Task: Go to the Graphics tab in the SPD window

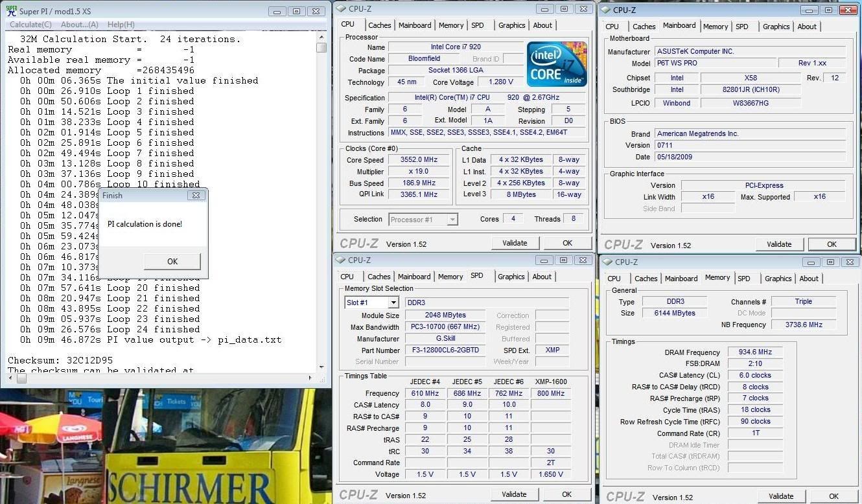Action: pyautogui.click(x=511, y=277)
